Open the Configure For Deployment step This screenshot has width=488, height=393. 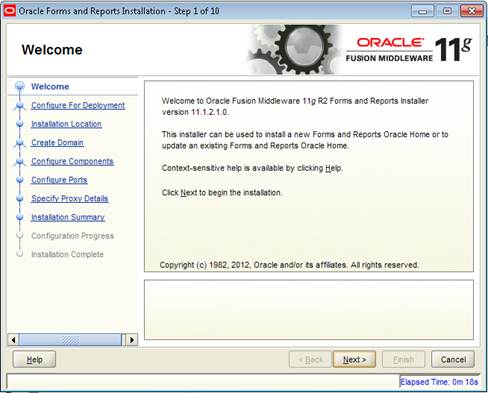(78, 106)
